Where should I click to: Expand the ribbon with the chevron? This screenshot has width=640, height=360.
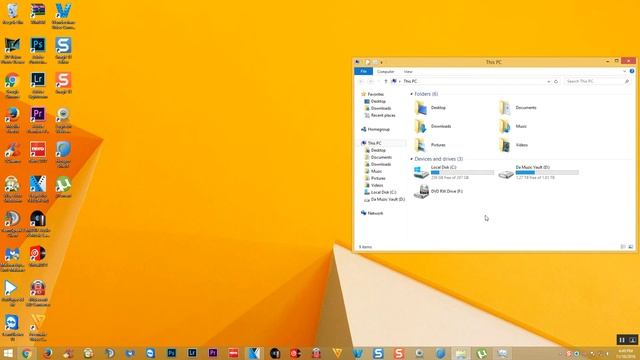click(x=624, y=71)
